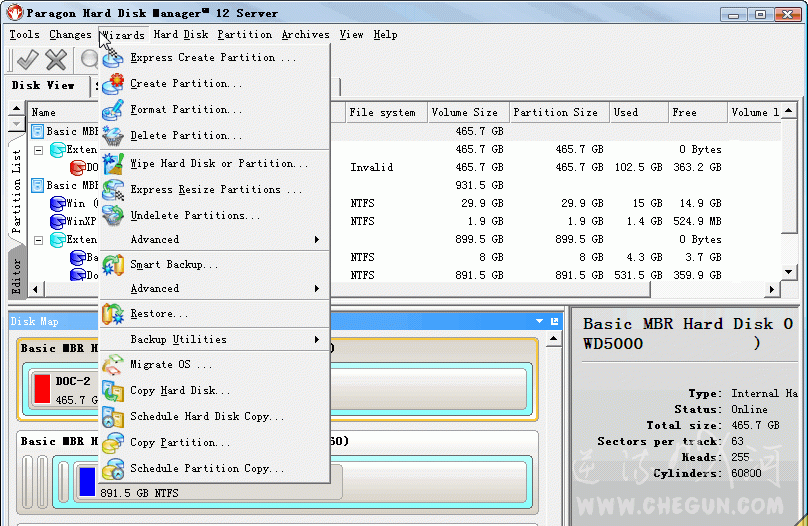
Task: Collapse the first Extended partition tree node
Action: click(x=39, y=150)
